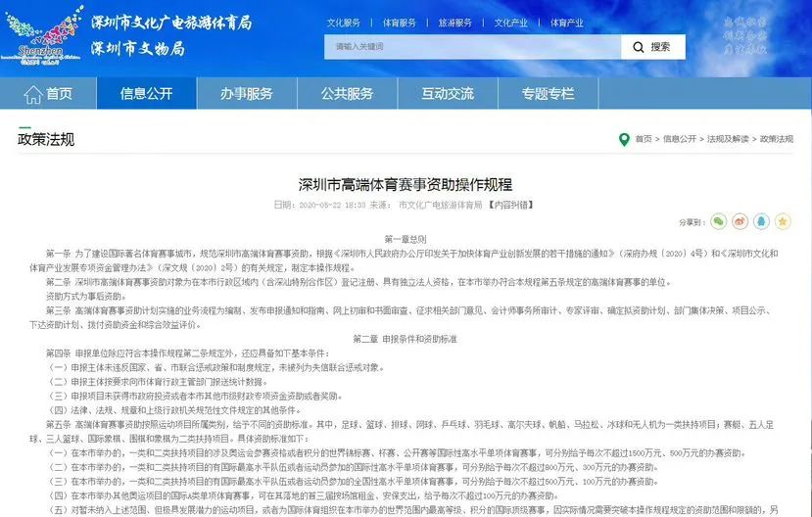Share the article to QQ
Viewport: 812px width, 517px height.
761,221
